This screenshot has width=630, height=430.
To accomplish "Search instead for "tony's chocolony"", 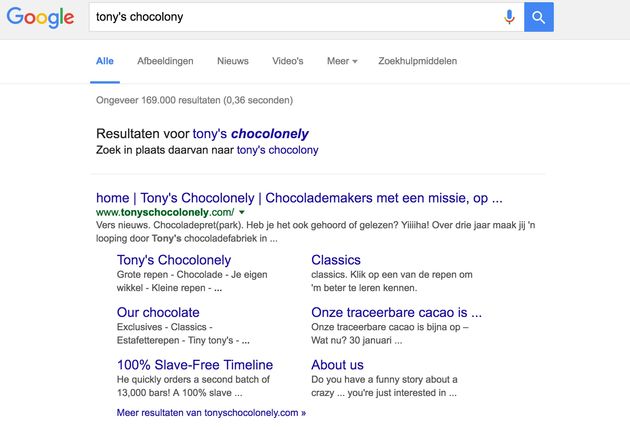I will pyautogui.click(x=277, y=150).
